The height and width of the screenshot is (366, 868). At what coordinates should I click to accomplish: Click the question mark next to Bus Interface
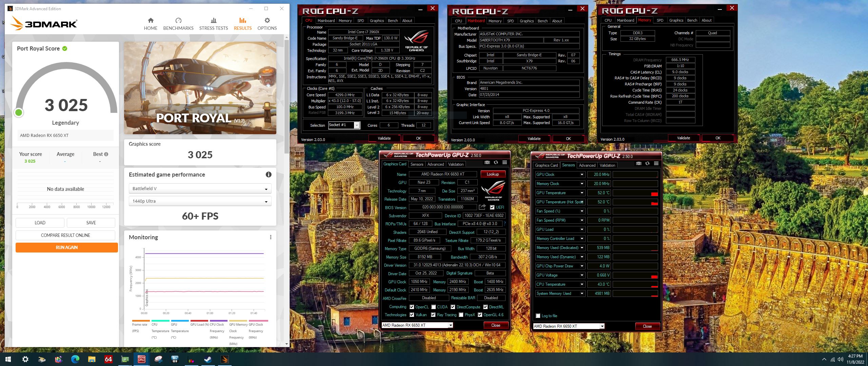click(x=505, y=224)
